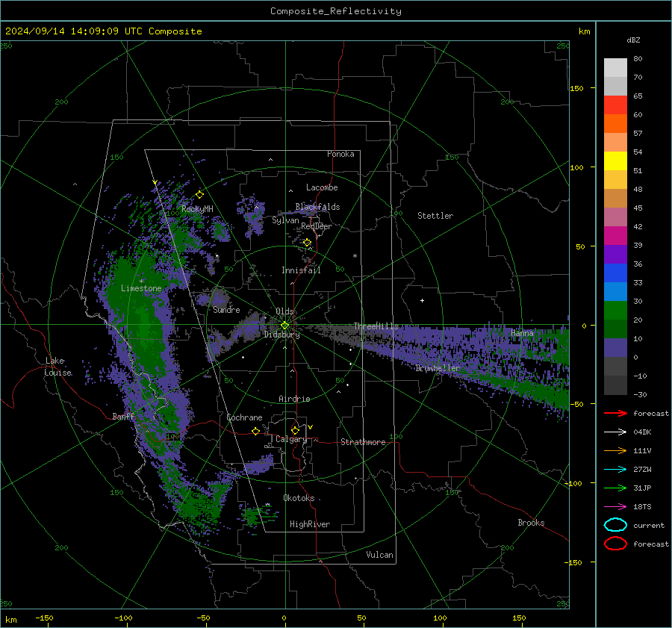Click the Hanna label
This screenshot has height=628, width=672.
point(522,332)
